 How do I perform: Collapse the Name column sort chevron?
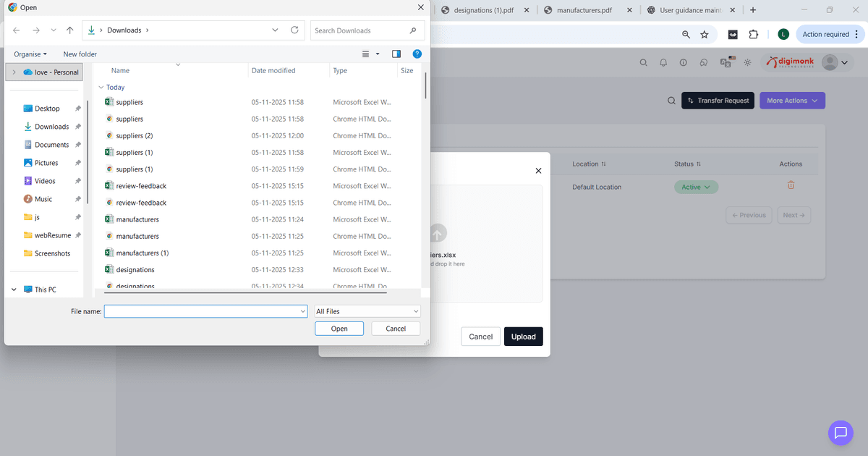click(x=178, y=65)
